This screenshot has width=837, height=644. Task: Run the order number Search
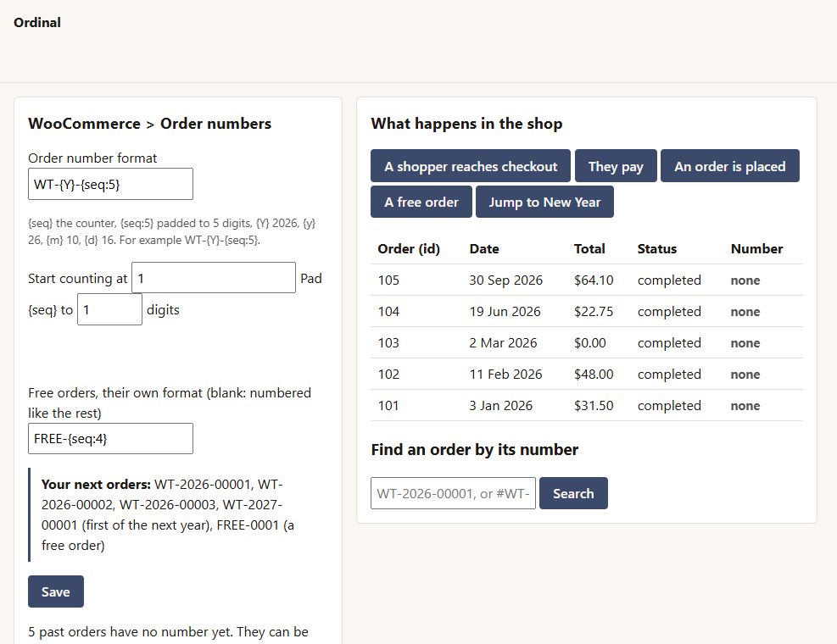coord(574,493)
